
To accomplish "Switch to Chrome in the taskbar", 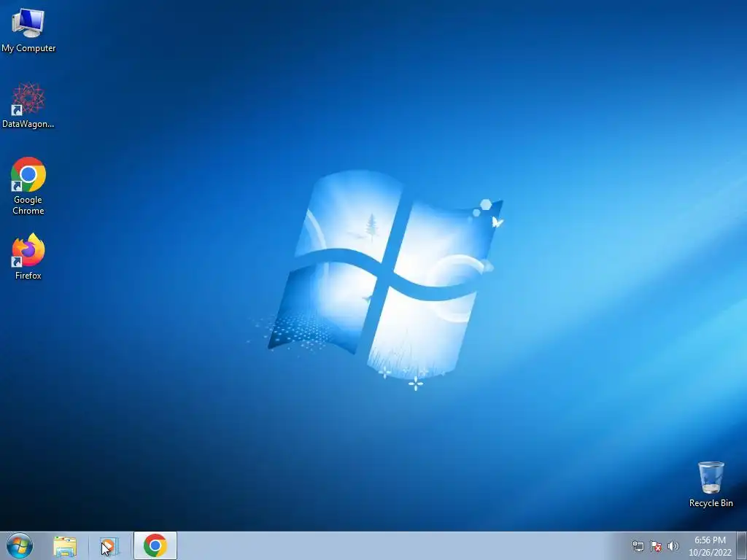I will coord(155,545).
